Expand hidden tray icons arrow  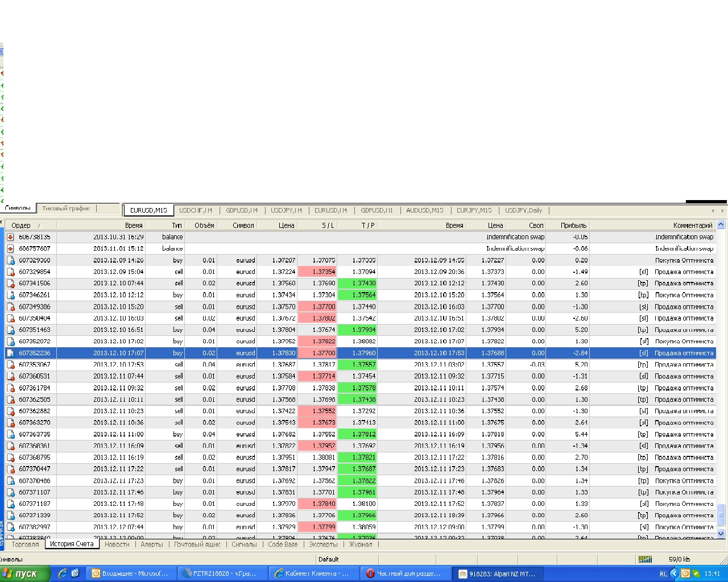(675, 574)
